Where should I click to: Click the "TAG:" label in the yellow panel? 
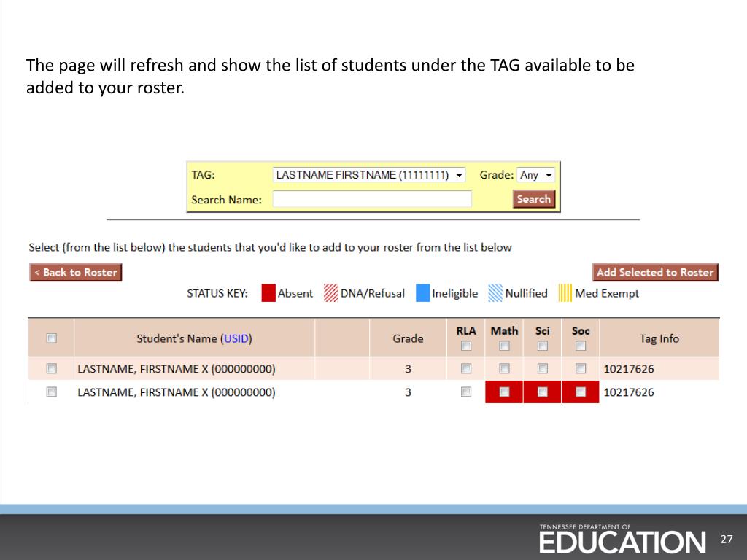(203, 175)
